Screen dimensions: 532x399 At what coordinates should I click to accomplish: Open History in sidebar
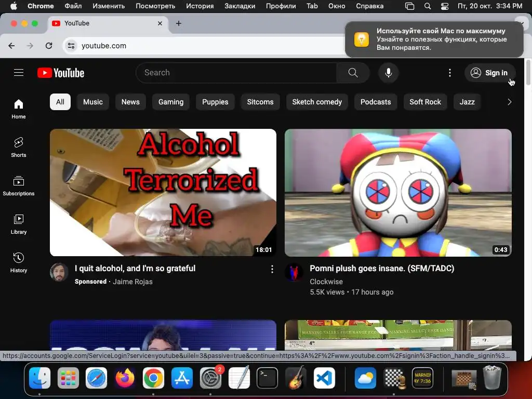tap(19, 262)
